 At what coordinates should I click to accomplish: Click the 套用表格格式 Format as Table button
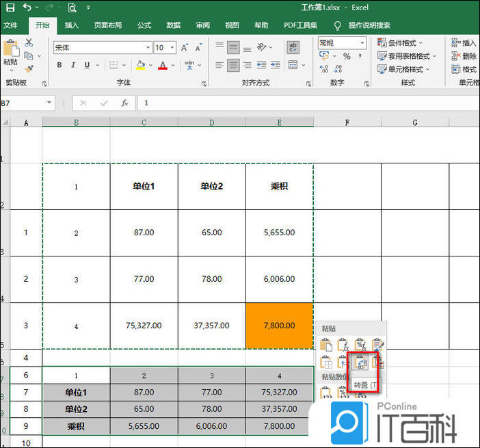coord(407,56)
